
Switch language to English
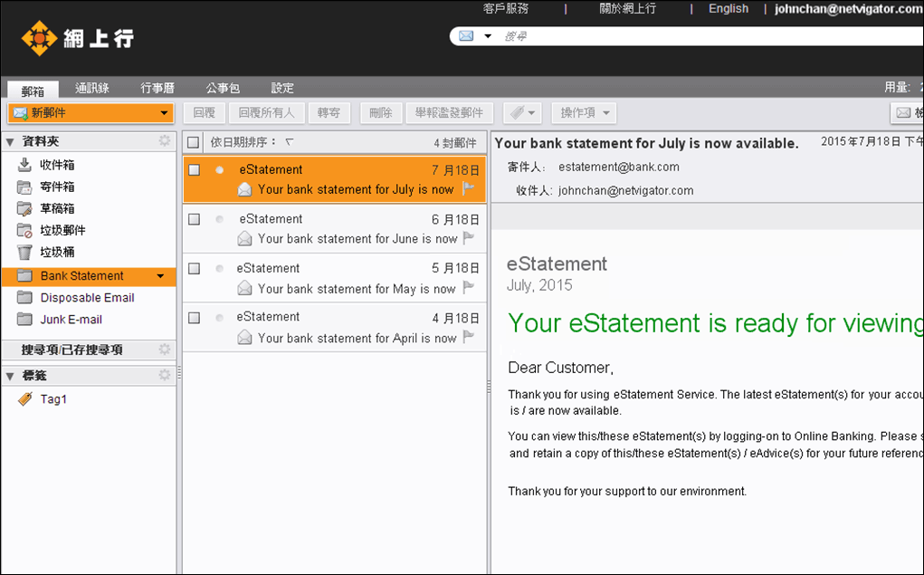coord(729,9)
